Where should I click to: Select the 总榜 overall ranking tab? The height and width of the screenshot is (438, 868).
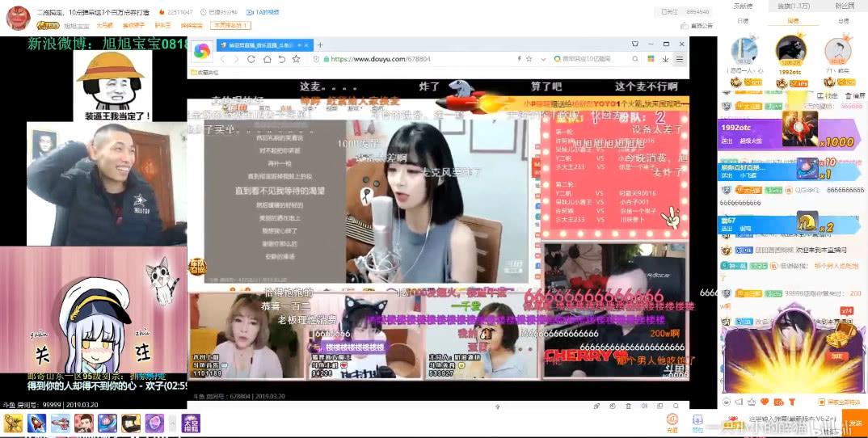pos(843,21)
